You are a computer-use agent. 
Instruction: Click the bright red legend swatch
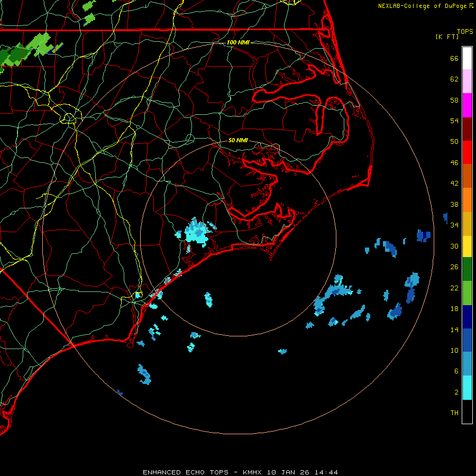pyautogui.click(x=467, y=152)
